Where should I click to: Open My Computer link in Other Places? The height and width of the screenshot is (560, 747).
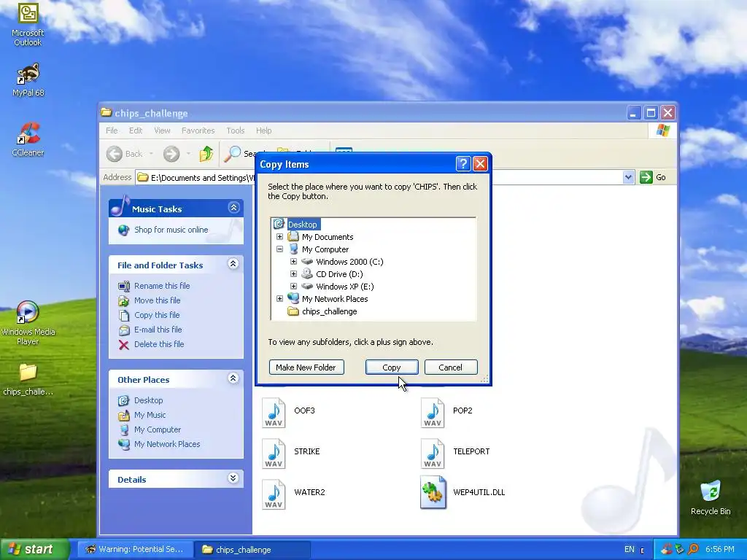(158, 429)
